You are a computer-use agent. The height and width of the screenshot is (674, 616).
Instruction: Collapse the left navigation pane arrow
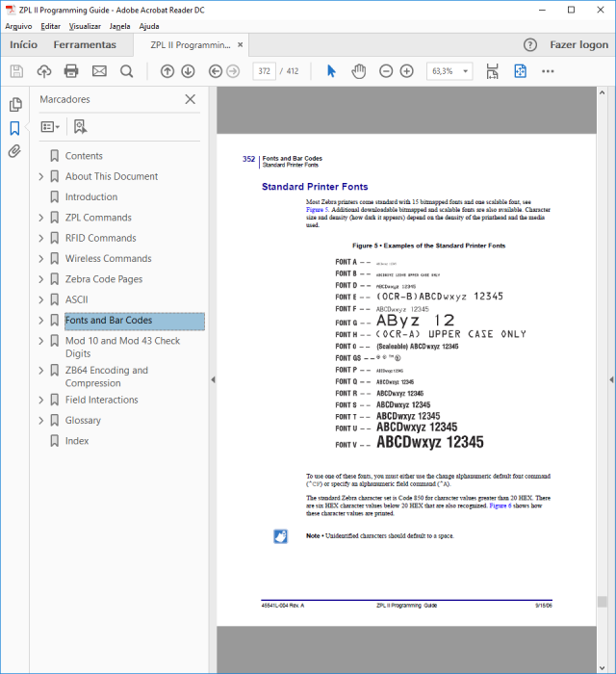click(213, 379)
